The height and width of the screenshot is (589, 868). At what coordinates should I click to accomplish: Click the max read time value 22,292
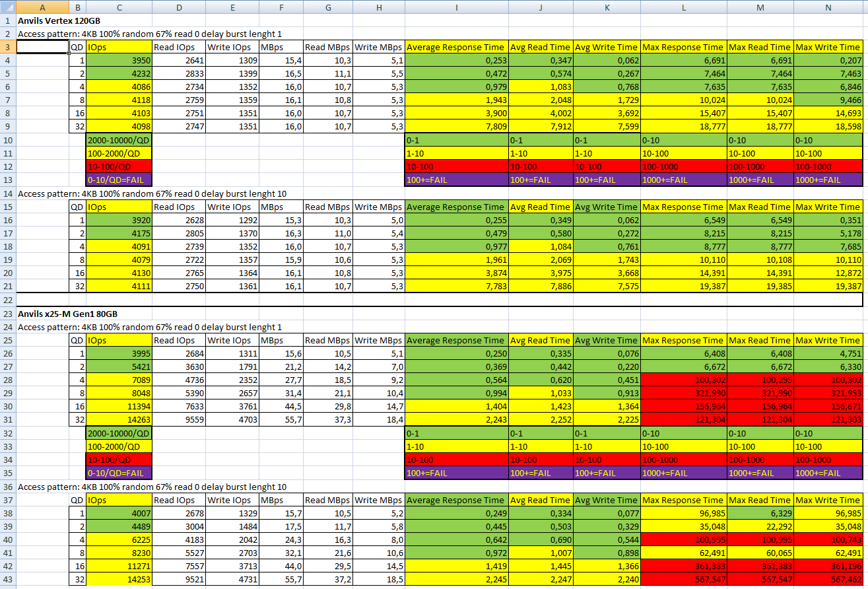(x=760, y=526)
